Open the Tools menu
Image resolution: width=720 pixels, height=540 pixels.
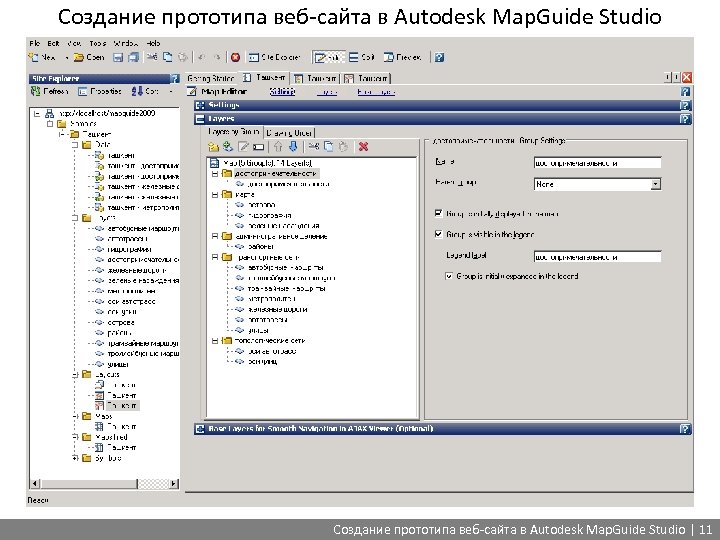click(x=97, y=43)
